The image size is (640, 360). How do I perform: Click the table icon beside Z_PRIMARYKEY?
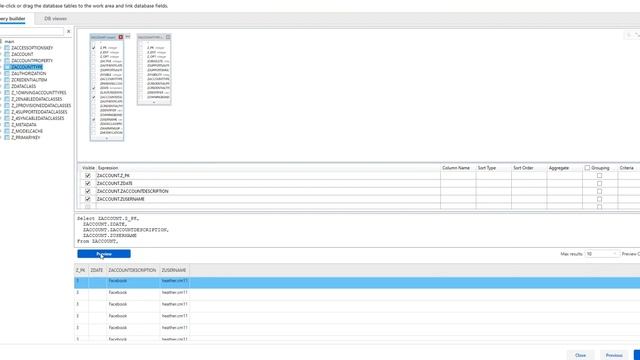[7, 138]
